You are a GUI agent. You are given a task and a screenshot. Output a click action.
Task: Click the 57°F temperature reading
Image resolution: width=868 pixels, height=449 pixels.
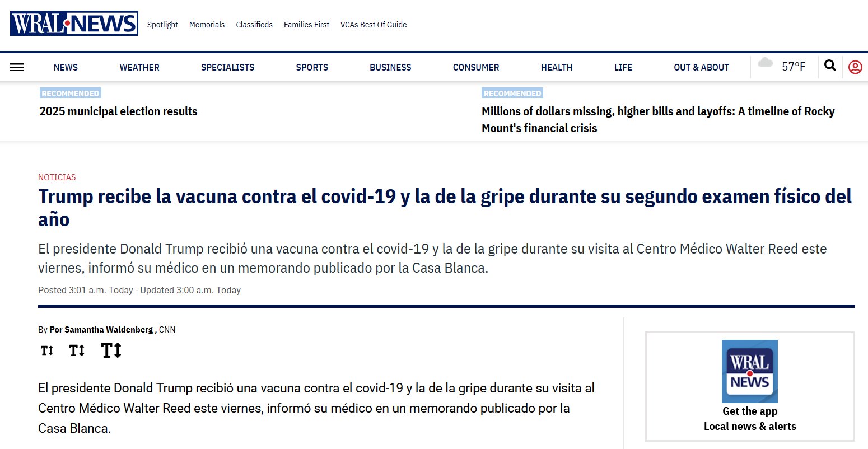pos(793,67)
